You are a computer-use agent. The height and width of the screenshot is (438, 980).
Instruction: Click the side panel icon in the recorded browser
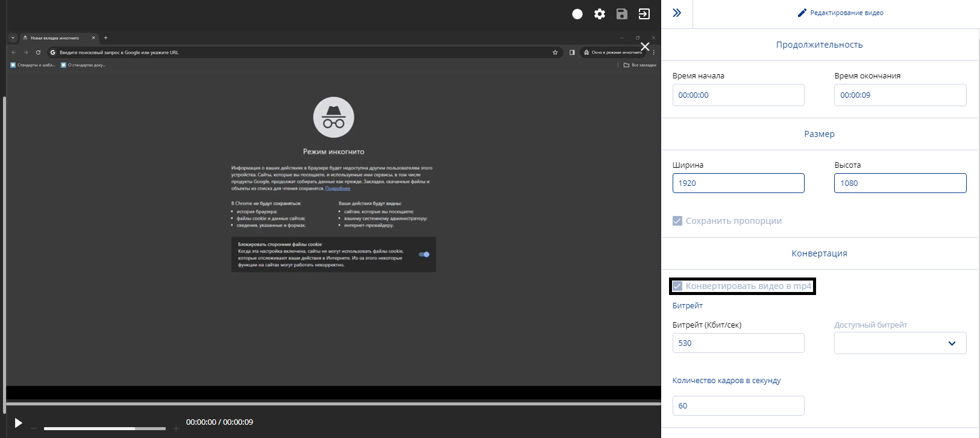(572, 52)
